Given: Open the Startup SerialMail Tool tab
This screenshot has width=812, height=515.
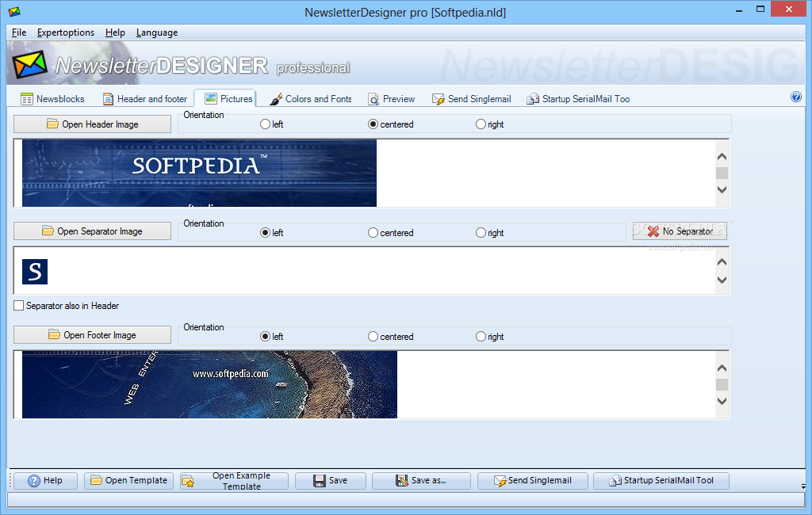Looking at the screenshot, I should (578, 99).
